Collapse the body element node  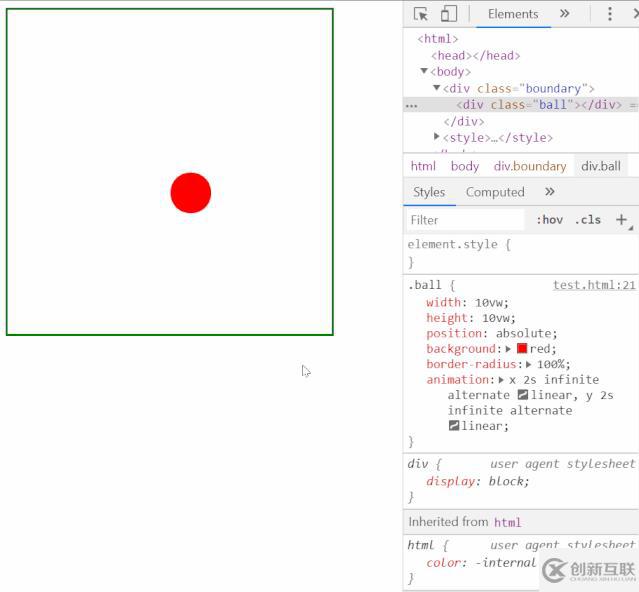coord(424,71)
